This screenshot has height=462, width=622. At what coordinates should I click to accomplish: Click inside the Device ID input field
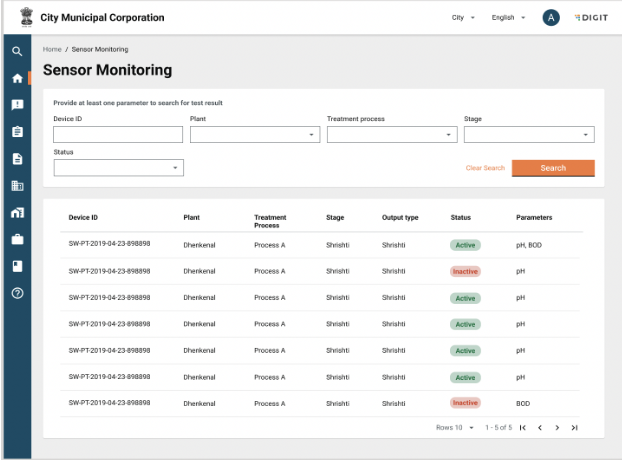[x=118, y=135]
